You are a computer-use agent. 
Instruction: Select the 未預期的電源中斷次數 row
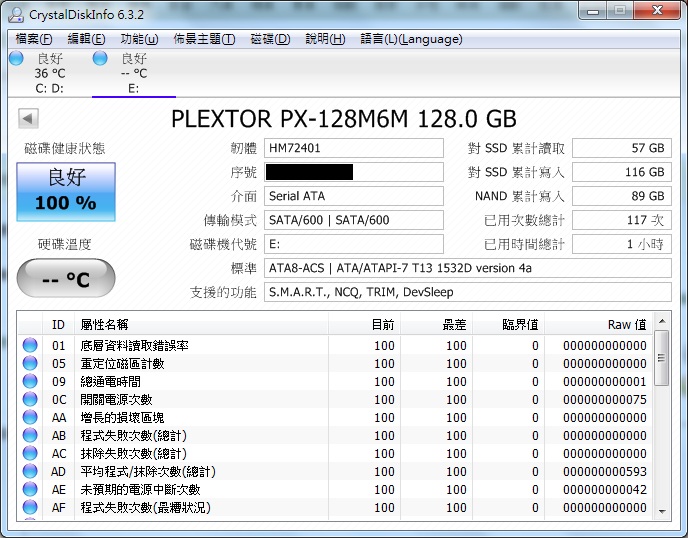335,489
